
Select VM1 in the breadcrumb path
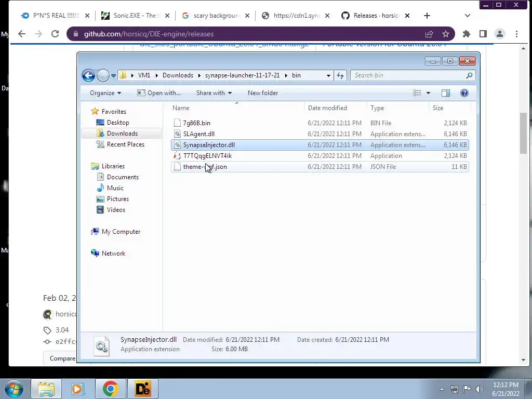(x=144, y=75)
